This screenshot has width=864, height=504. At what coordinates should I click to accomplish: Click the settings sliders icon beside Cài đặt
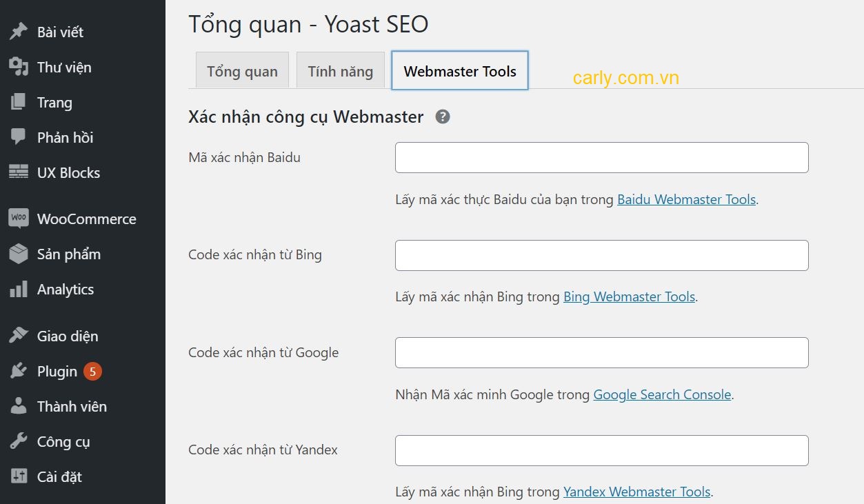(x=19, y=476)
